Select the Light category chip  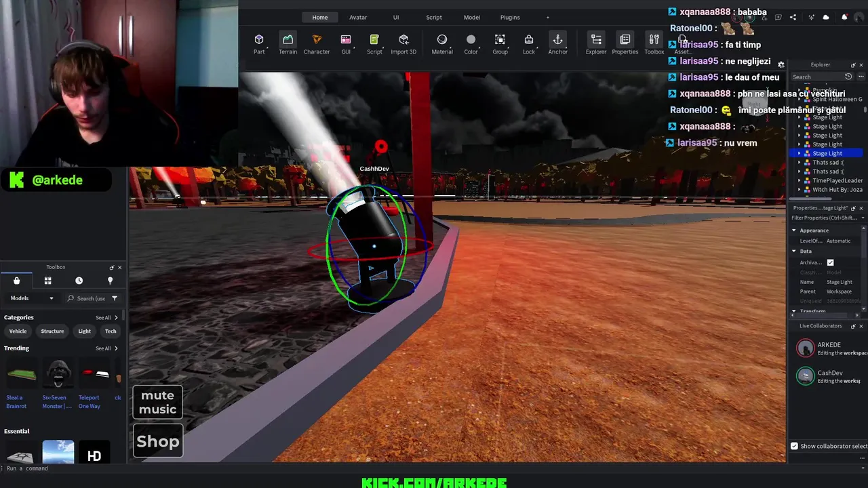click(84, 331)
